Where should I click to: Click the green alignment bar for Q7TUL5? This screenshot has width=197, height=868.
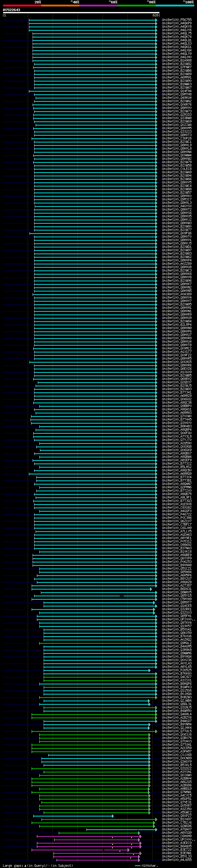(94, 732)
